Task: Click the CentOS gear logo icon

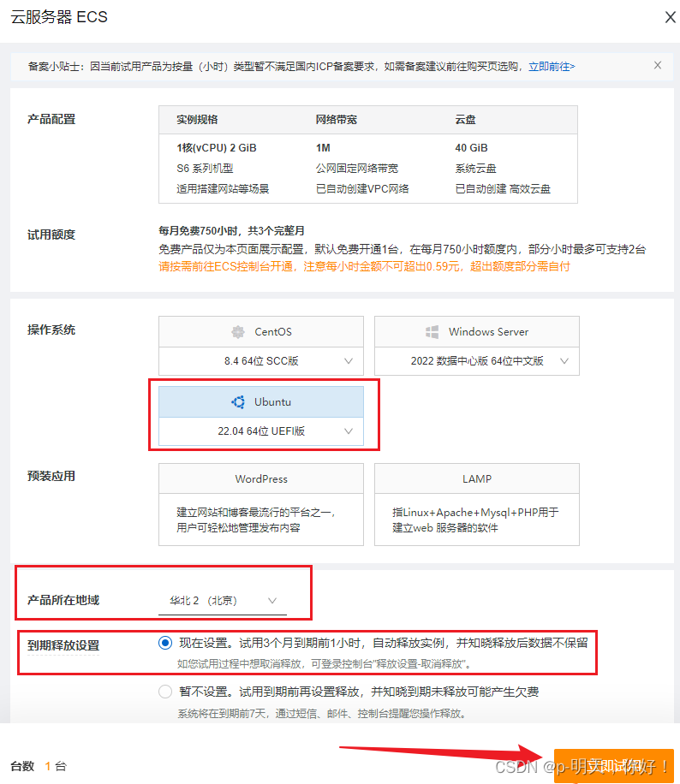Action: 238,331
